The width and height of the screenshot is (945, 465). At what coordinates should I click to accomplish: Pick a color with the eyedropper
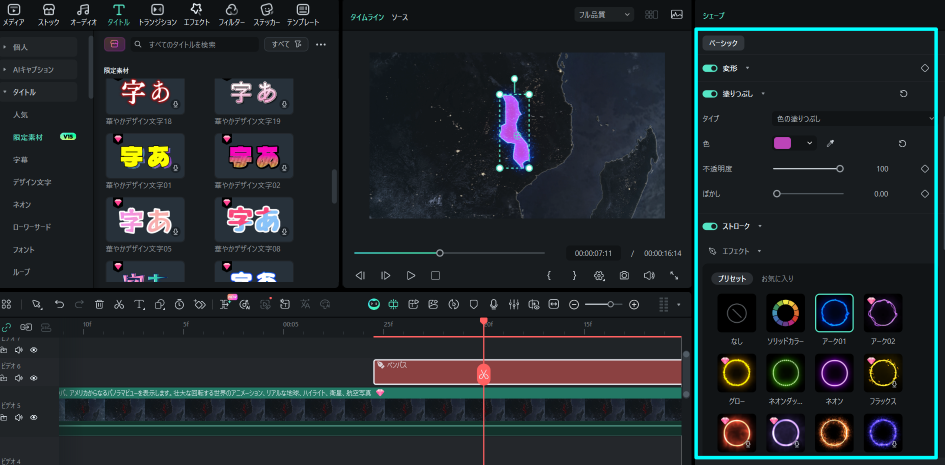point(830,143)
